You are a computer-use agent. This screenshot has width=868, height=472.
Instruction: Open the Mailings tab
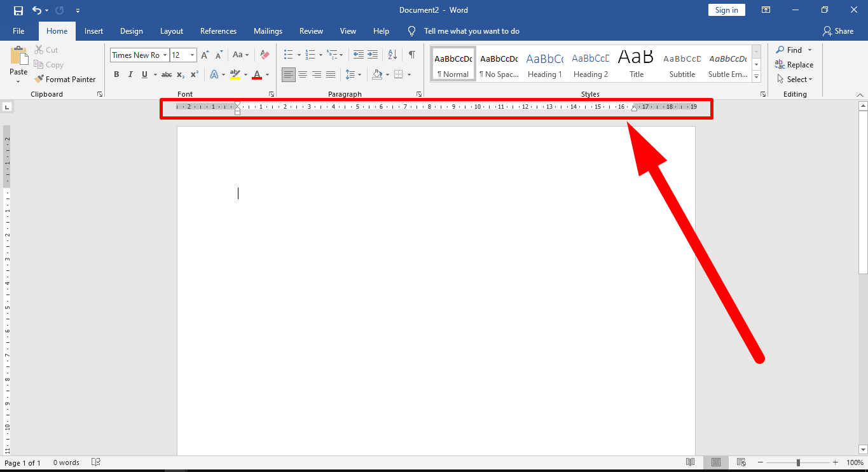click(x=268, y=31)
